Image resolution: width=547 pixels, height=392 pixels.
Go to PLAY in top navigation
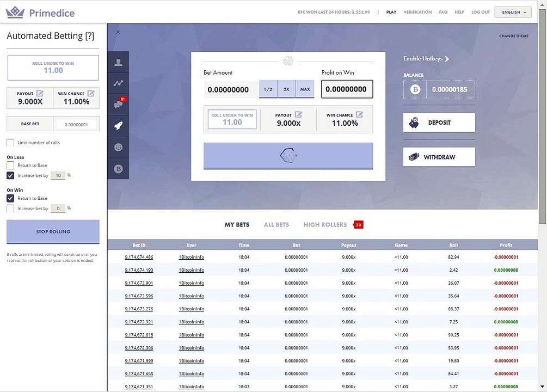pos(391,12)
